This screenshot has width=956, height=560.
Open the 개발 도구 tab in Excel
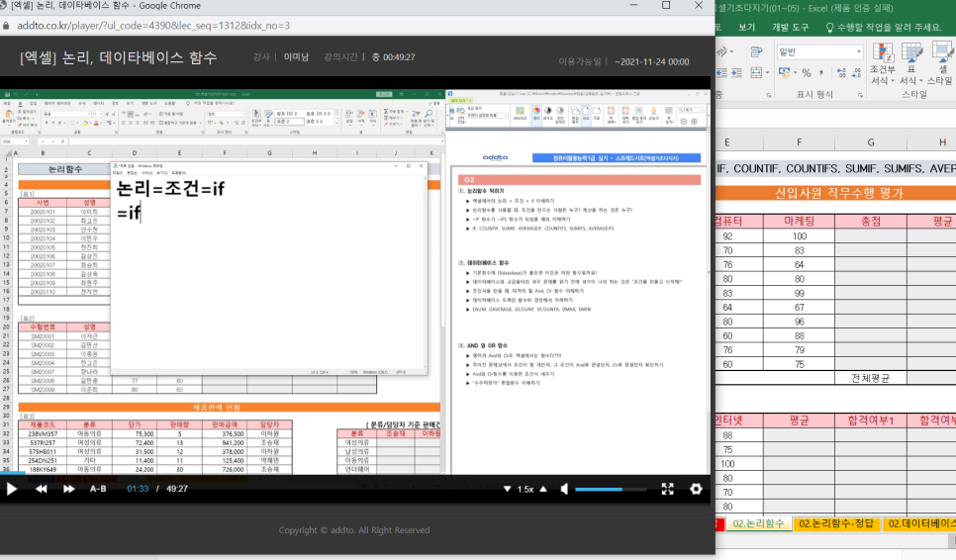coord(790,28)
